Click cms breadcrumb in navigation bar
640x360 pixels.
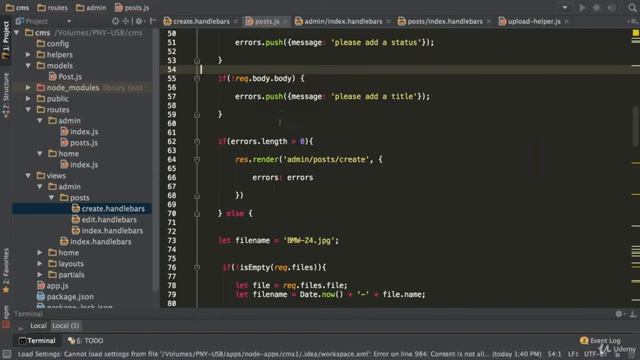(x=18, y=8)
